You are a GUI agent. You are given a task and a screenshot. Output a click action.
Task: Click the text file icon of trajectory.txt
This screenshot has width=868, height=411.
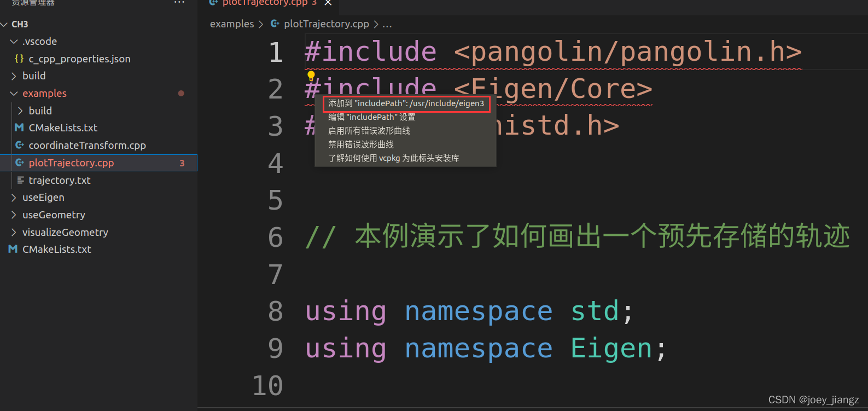pos(20,180)
